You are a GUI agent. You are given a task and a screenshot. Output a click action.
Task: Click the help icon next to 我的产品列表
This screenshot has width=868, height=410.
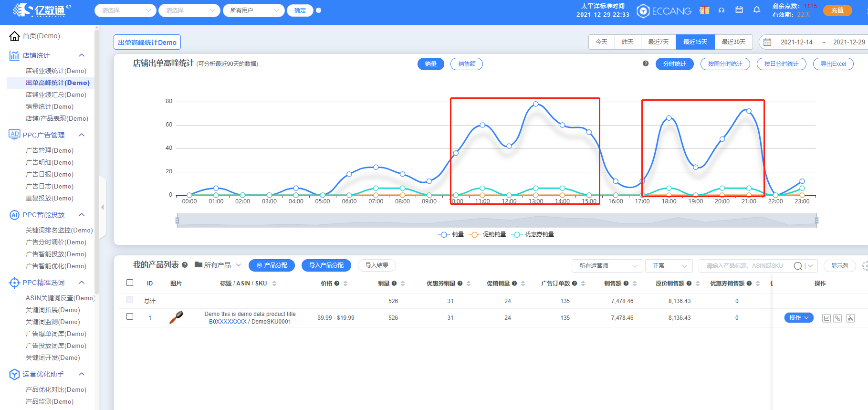click(185, 265)
